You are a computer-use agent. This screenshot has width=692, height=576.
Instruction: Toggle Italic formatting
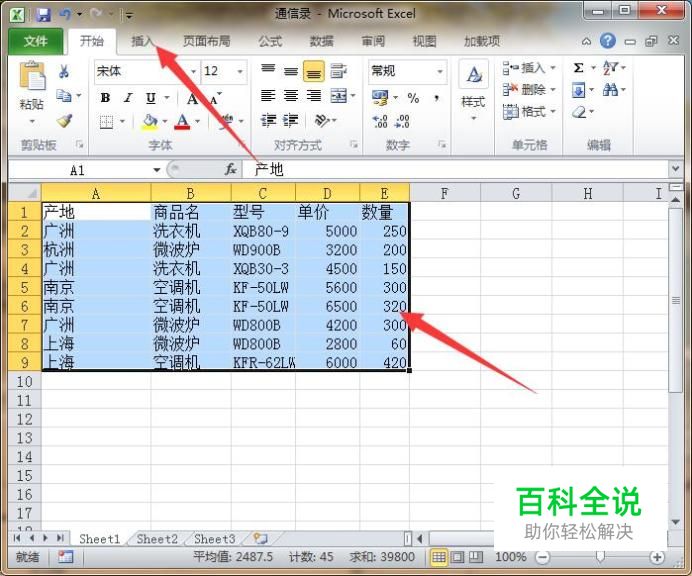tap(128, 98)
